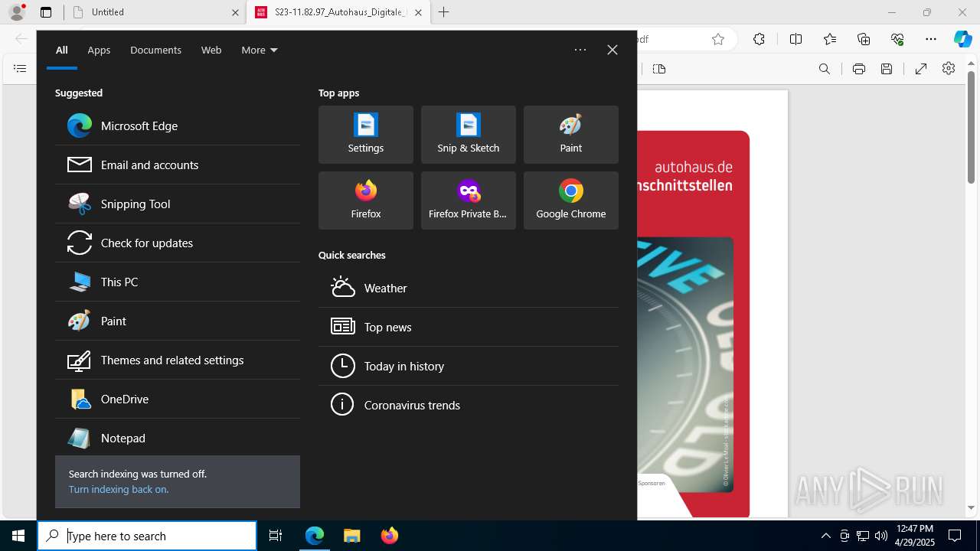Switch to the All search tab
The image size is (980, 551).
coord(62,50)
